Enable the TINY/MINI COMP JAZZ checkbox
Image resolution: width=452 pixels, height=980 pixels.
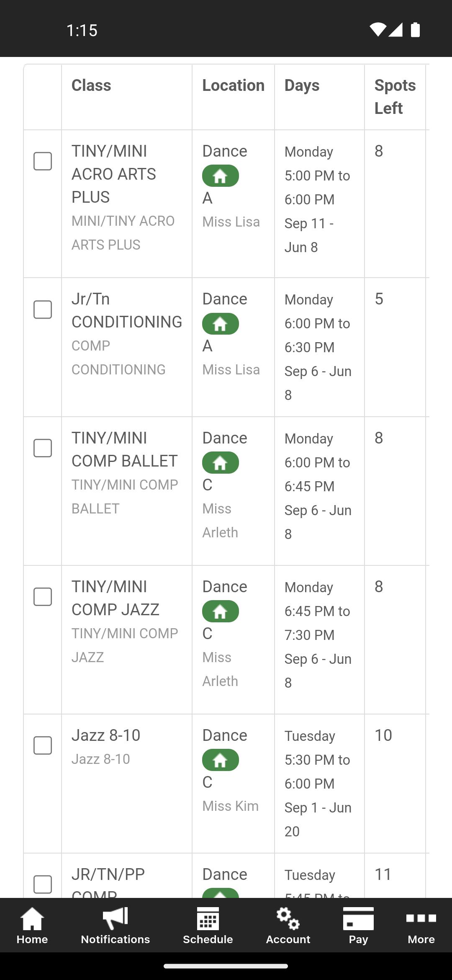coord(43,597)
